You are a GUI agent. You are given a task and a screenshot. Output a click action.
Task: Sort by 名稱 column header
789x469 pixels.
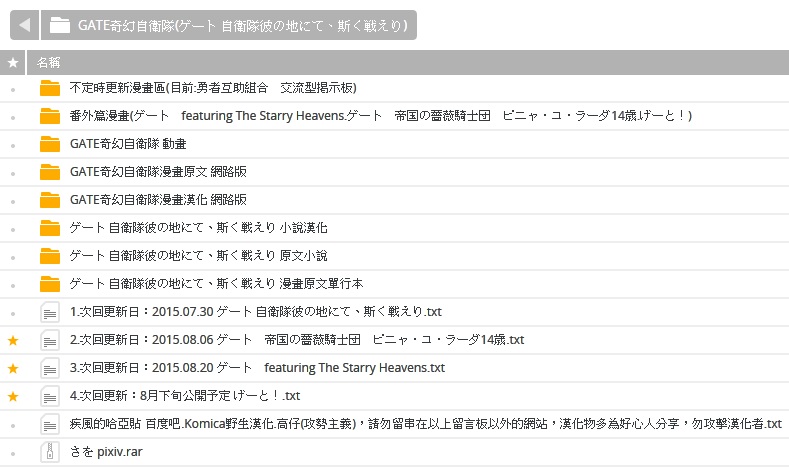click(x=48, y=62)
